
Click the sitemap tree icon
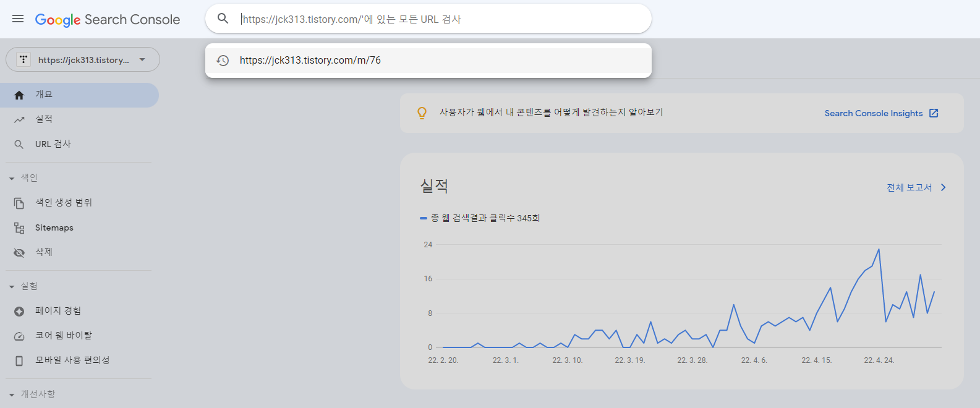(x=19, y=228)
